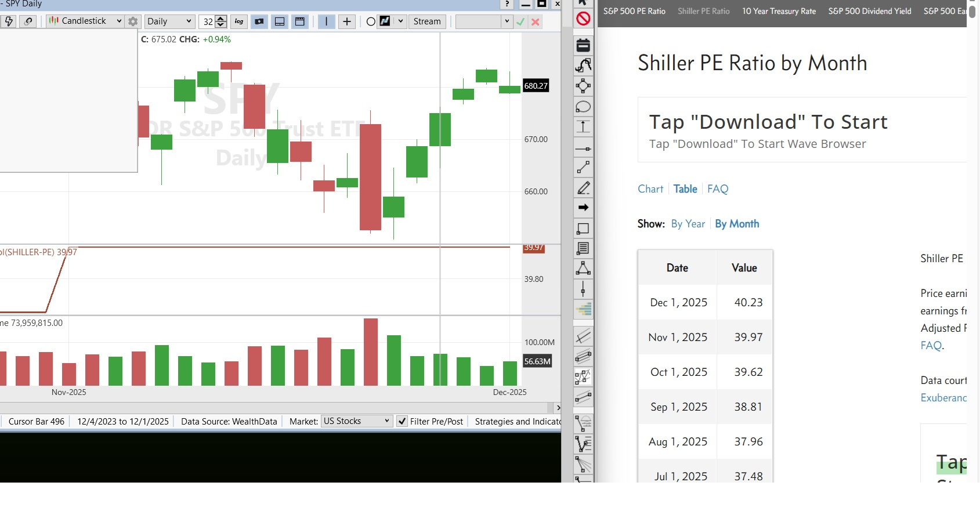Screen dimensions: 980x522
Task: Toggle the Filter Pre/Post checkbox
Action: click(x=402, y=422)
